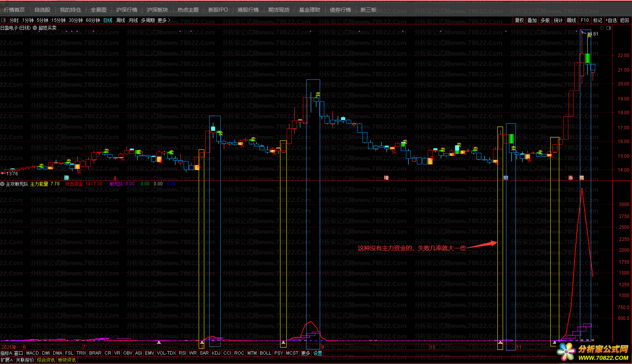Open the 更多 indicators list
Screen dimensions: 632x364
click(306, 353)
